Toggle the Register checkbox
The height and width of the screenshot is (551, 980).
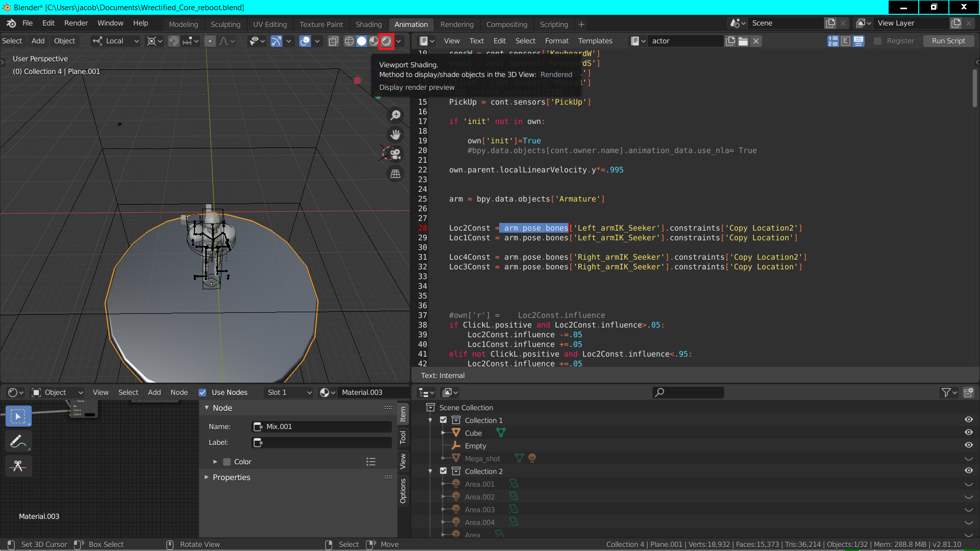877,41
